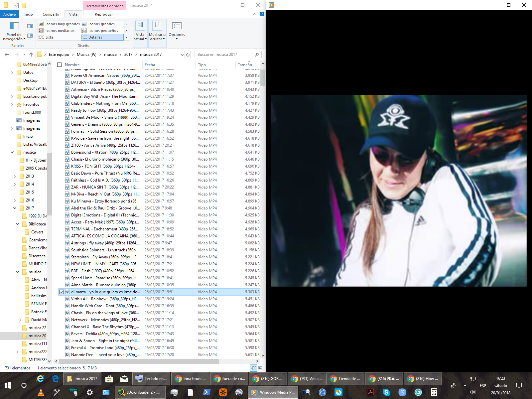Launch VLC media player from the taskbar
532x399 pixels.
(x=41, y=392)
